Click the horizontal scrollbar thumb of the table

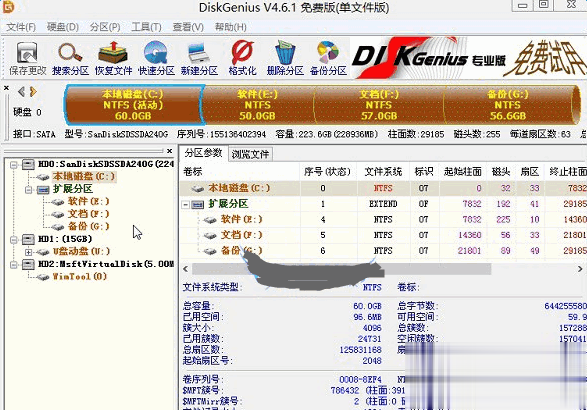click(x=341, y=269)
